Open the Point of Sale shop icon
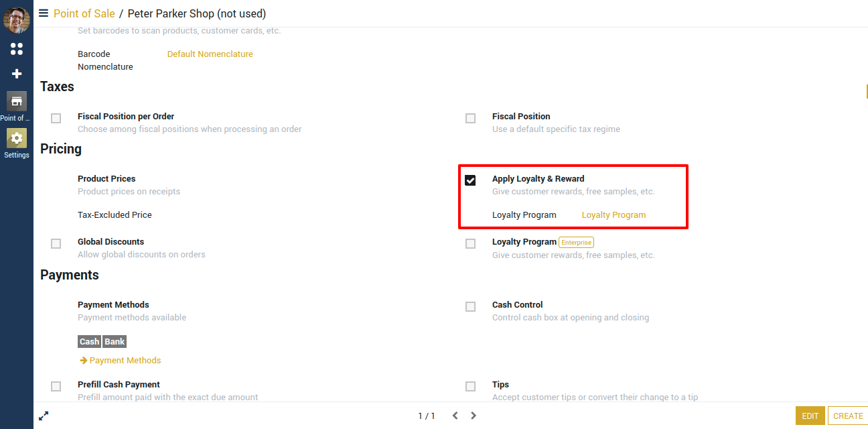 coord(17,102)
